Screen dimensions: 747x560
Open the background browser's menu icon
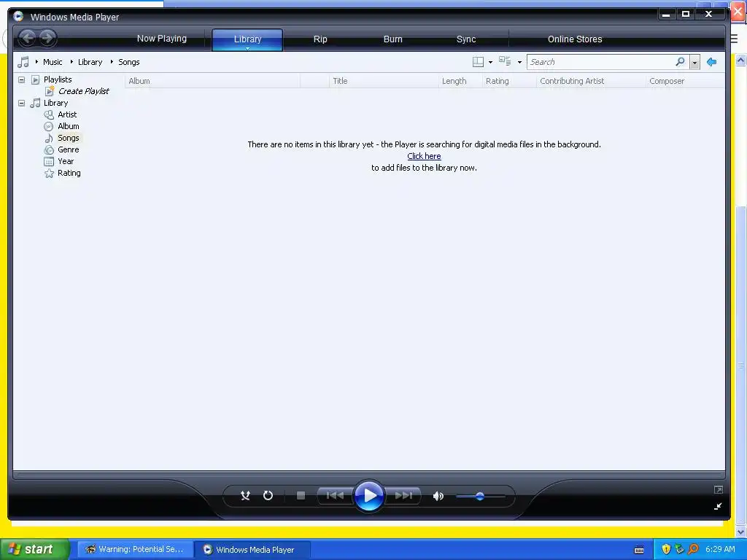734,39
